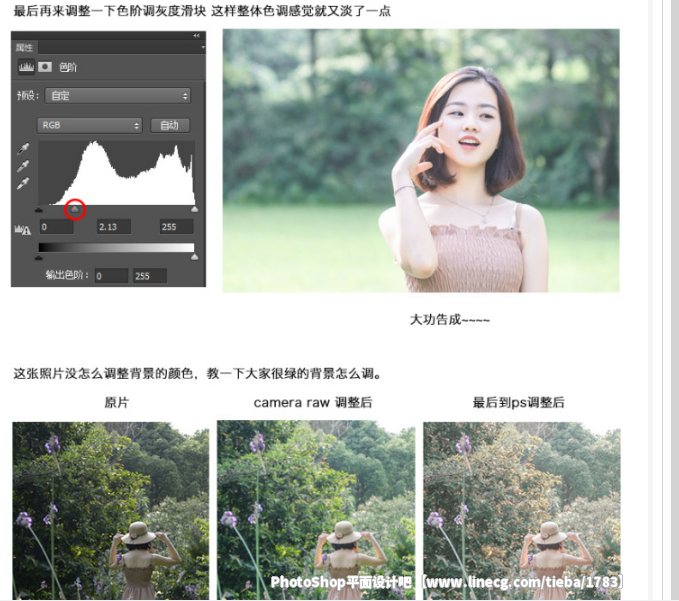Click the output black level slider
This screenshot has height=601, width=679.
click(x=39, y=257)
